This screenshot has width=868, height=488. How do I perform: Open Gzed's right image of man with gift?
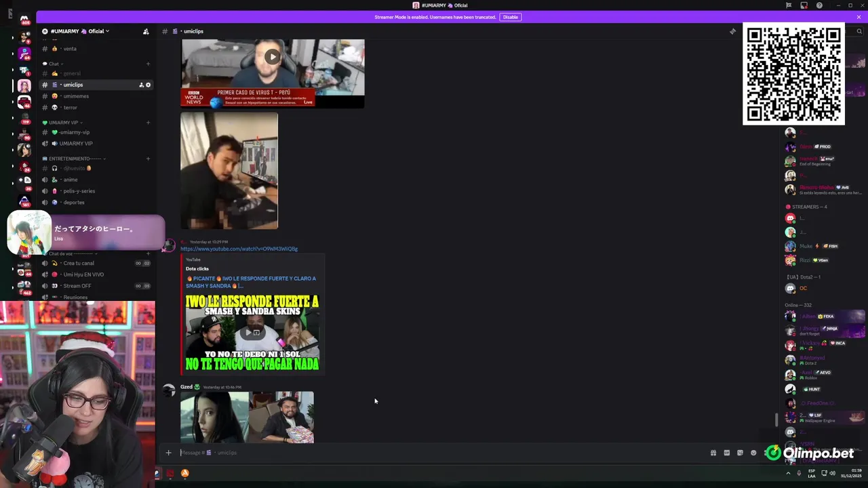point(281,417)
